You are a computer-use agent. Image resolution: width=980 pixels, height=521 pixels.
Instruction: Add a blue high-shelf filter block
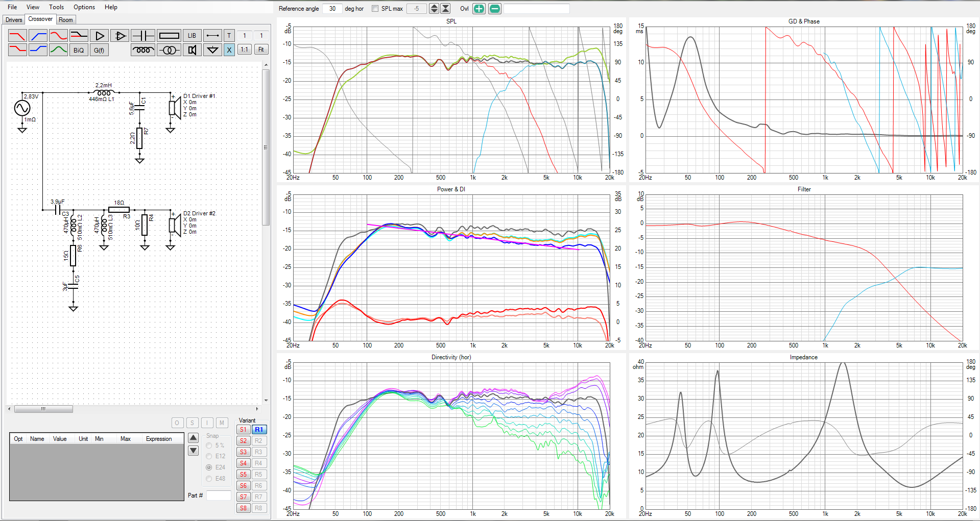(38, 50)
